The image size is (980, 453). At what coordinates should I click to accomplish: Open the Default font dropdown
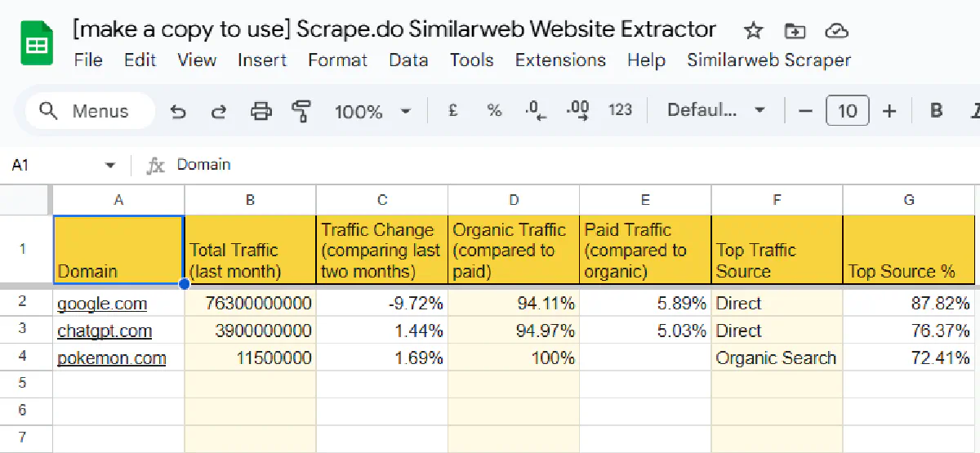tap(716, 110)
